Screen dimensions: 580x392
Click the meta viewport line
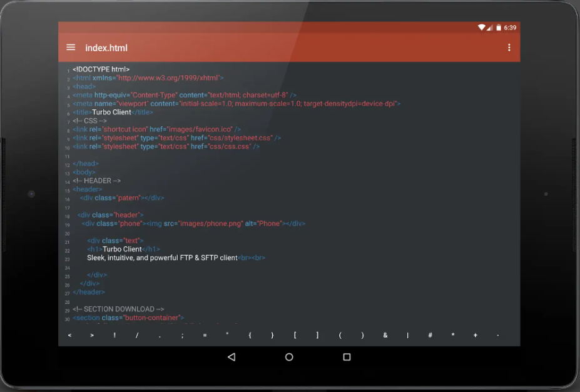(237, 104)
